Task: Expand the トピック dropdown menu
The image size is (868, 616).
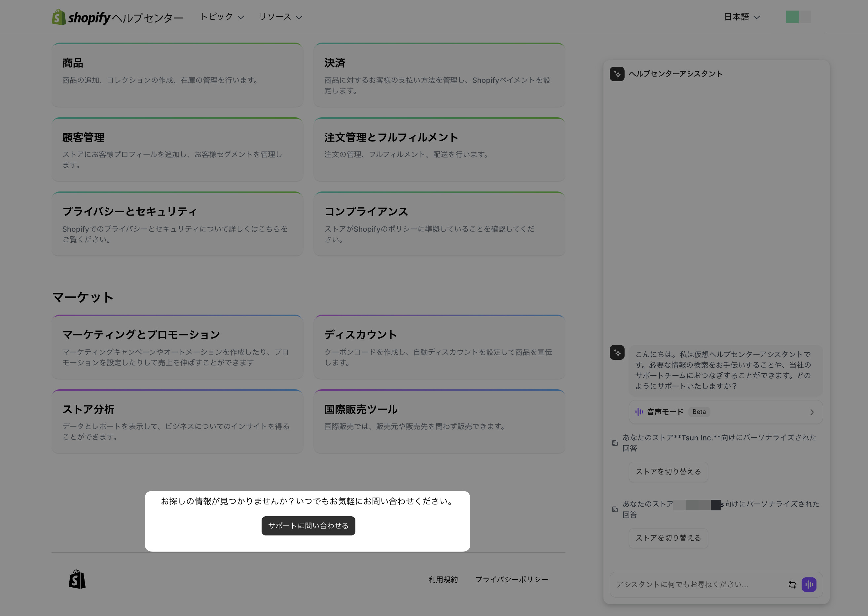Action: [x=222, y=17]
